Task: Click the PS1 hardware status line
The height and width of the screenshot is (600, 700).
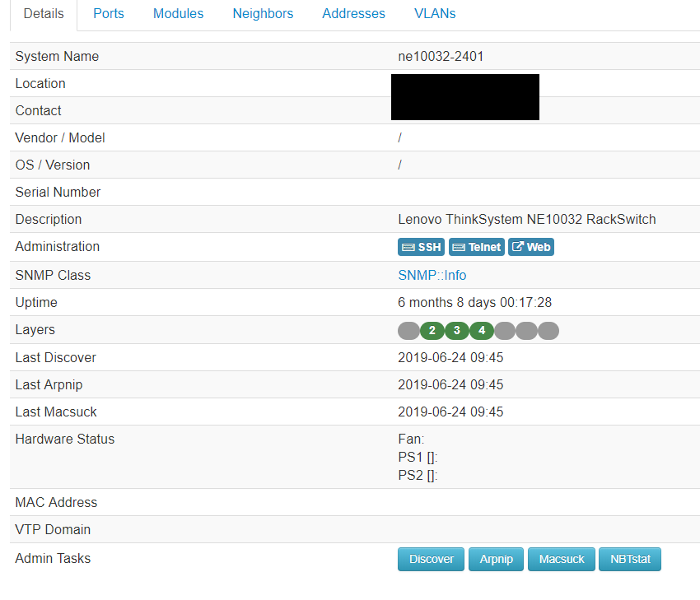Action: 418,458
